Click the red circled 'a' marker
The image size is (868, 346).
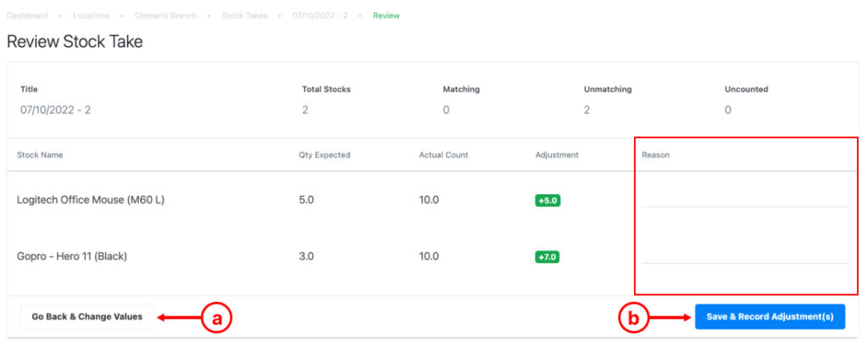[216, 318]
